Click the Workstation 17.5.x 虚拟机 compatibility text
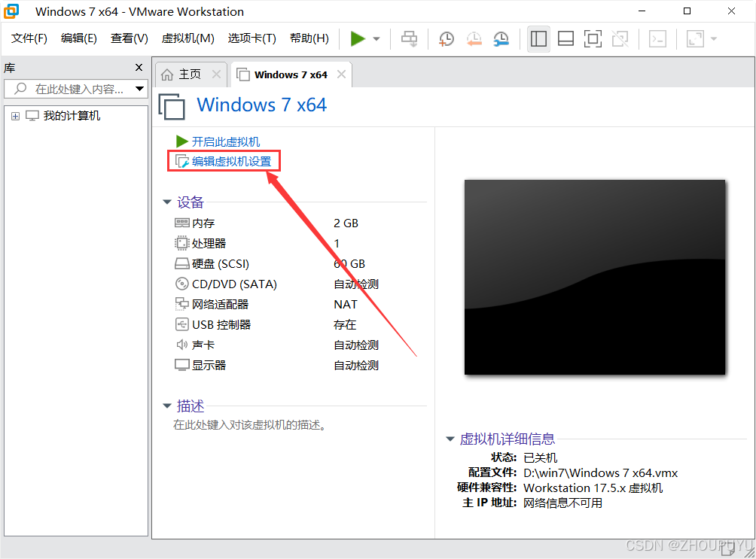 (593, 488)
